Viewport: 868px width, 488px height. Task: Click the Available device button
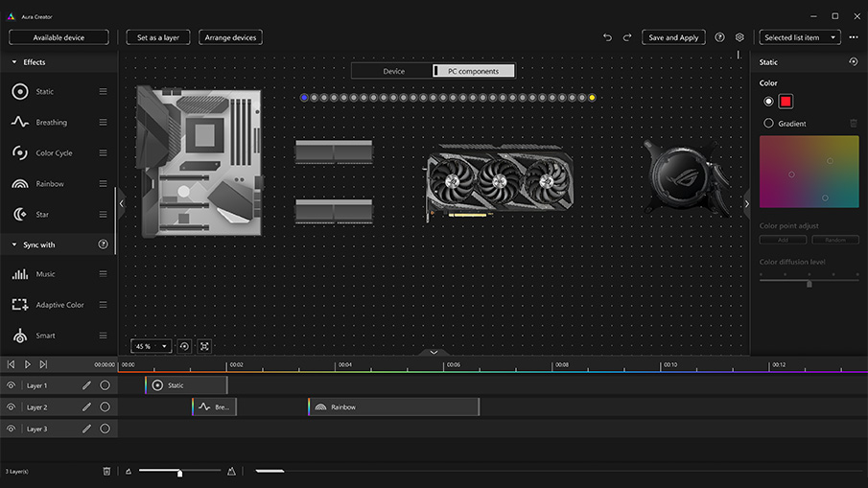59,37
